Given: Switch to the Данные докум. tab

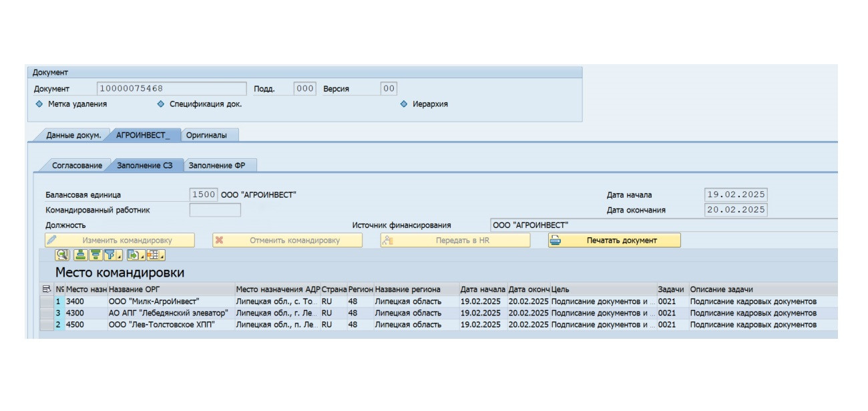Looking at the screenshot, I should click(73, 135).
